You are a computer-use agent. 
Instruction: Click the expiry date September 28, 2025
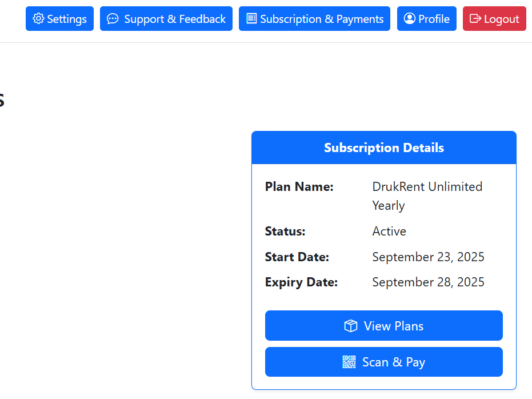pos(428,282)
